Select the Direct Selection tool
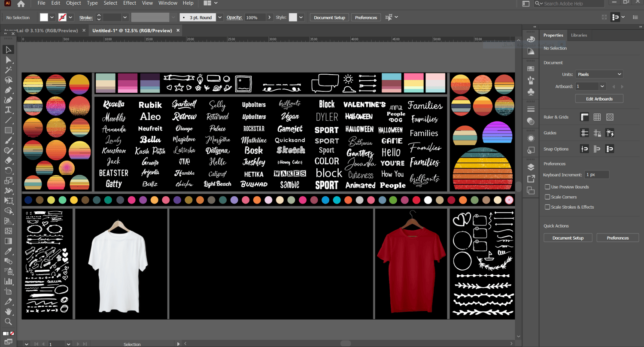 tap(8, 60)
